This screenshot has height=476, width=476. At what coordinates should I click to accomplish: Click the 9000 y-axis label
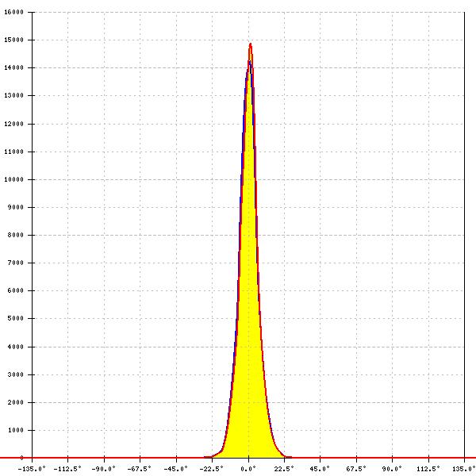16,207
